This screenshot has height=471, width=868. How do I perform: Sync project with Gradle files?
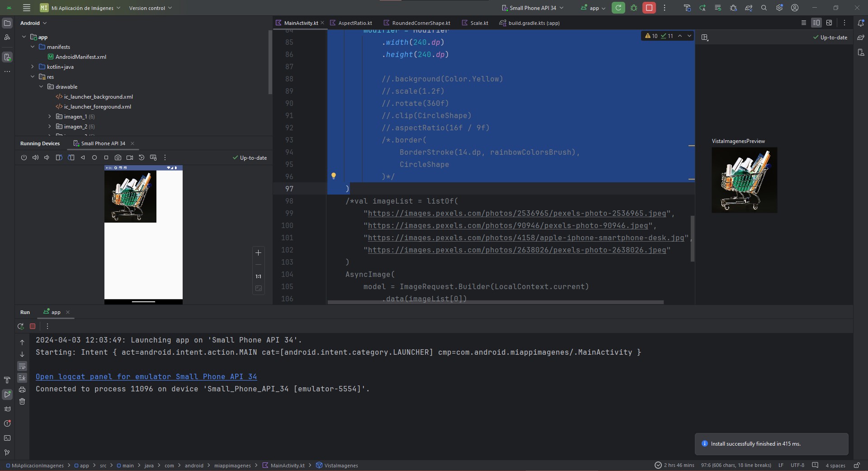point(749,8)
